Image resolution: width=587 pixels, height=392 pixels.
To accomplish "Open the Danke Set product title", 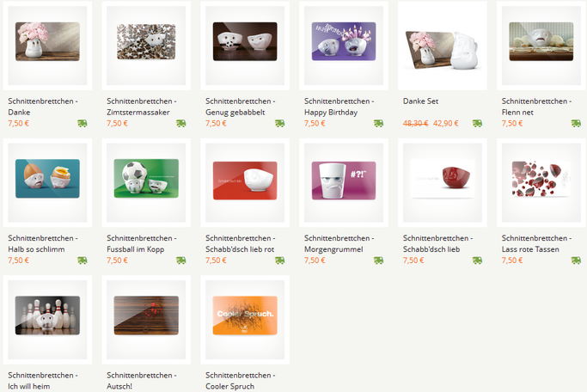I will tap(420, 101).
